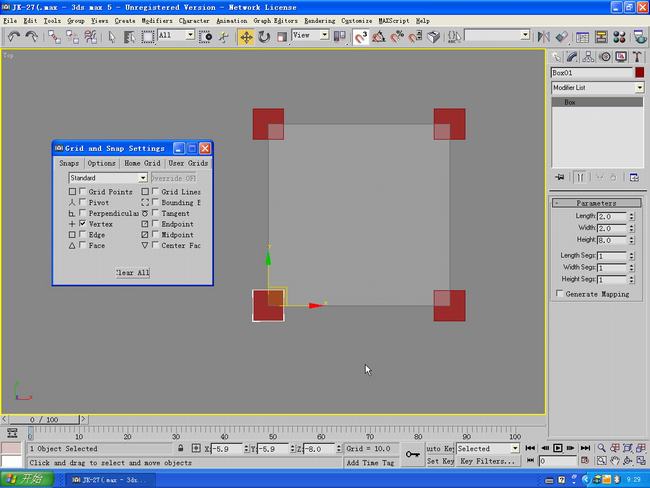The image size is (650, 488).
Task: Enable the Midpoint snap checkbox
Action: click(155, 234)
